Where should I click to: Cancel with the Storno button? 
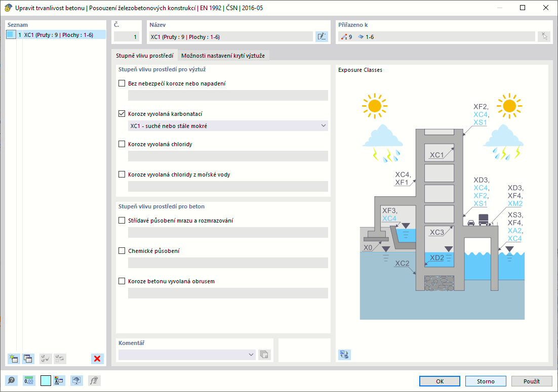[486, 381]
